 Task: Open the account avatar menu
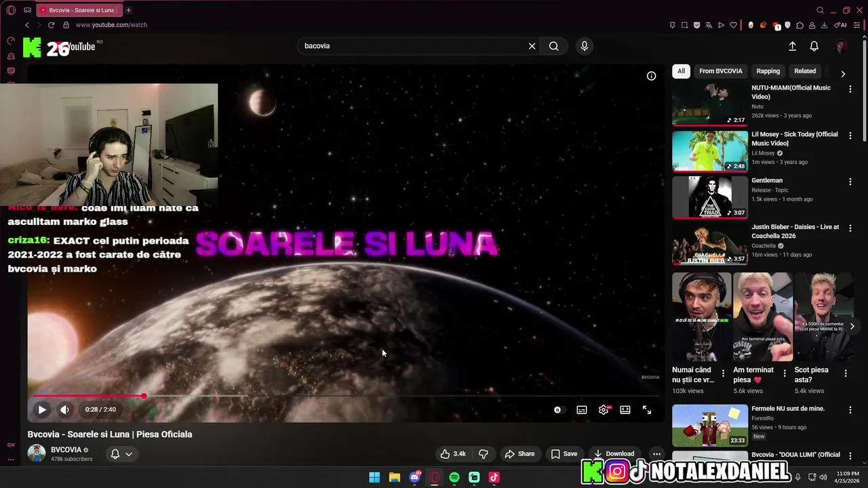(x=841, y=46)
